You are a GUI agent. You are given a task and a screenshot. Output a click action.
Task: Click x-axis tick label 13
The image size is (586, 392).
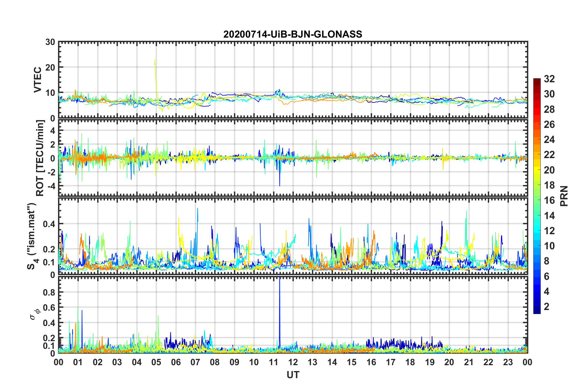pos(312,362)
